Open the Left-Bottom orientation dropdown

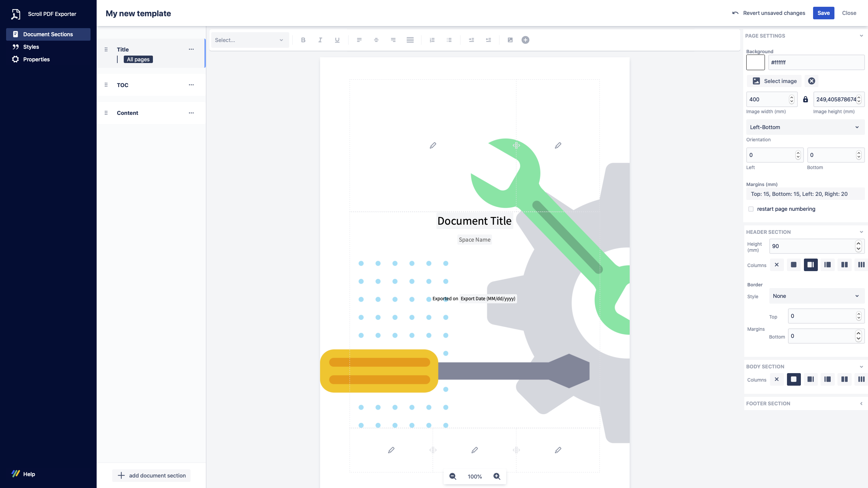coord(805,127)
